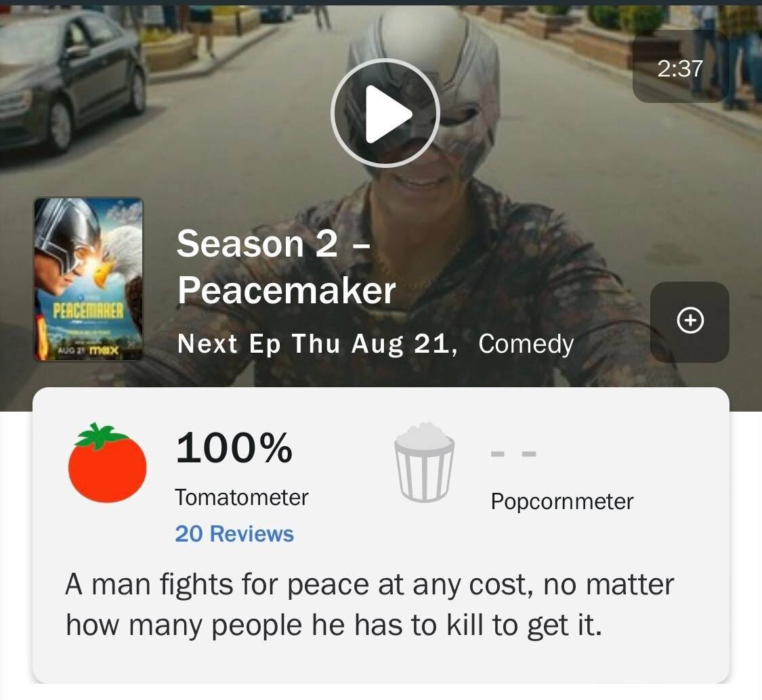Click the Next Ep Thu Aug 21 text
Screen dimensions: 762x700
tap(318, 344)
